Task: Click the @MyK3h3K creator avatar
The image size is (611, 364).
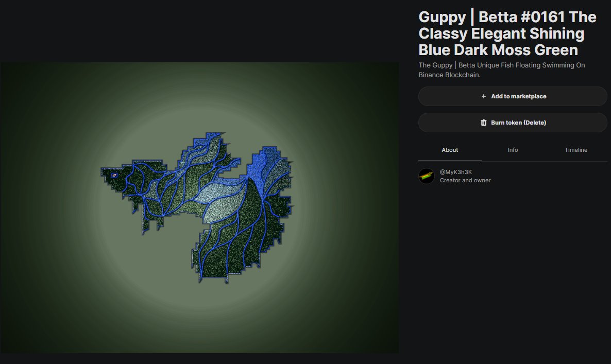Action: coord(426,176)
